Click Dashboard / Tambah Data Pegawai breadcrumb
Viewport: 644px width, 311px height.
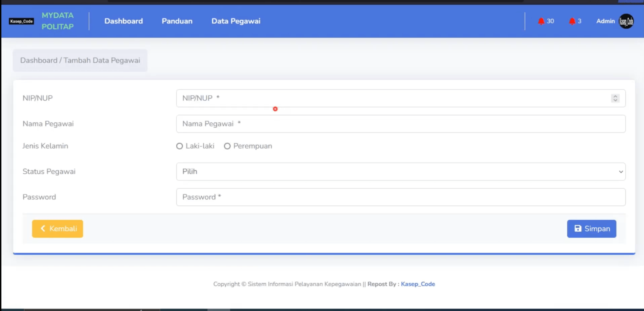(x=80, y=60)
